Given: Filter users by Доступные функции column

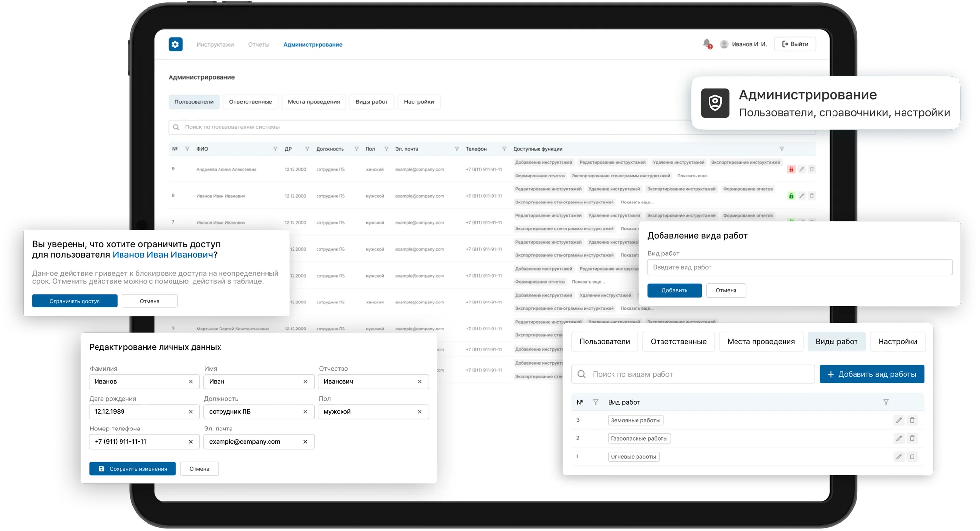Looking at the screenshot, I should coord(782,149).
